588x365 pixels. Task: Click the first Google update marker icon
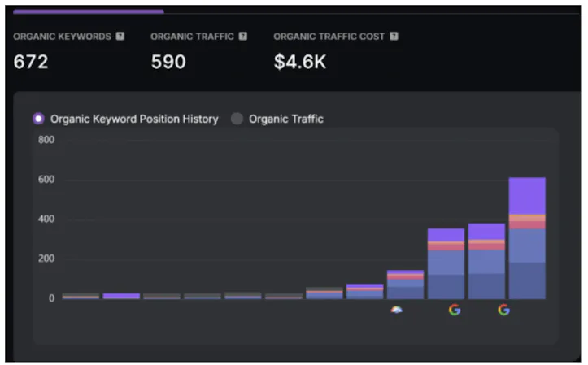tap(454, 310)
